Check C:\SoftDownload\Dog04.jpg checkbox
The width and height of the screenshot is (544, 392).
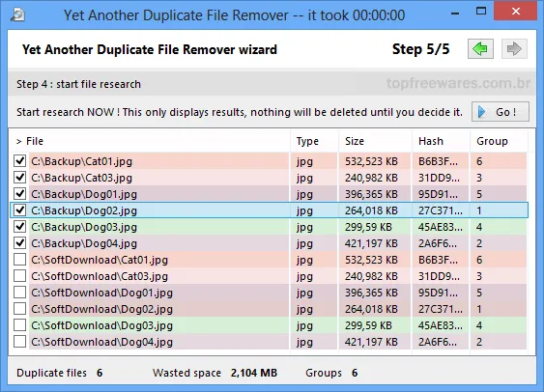pos(19,342)
